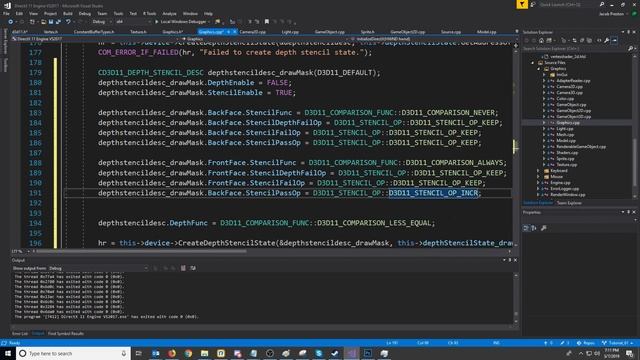The height and width of the screenshot is (360, 640).
Task: Click the pin icon on Graphics.cpp tab
Action: click(x=229, y=32)
